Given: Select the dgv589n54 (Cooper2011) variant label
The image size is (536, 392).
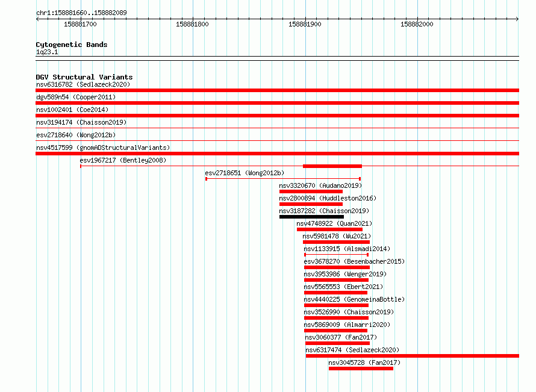Looking at the screenshot, I should (x=76, y=97).
